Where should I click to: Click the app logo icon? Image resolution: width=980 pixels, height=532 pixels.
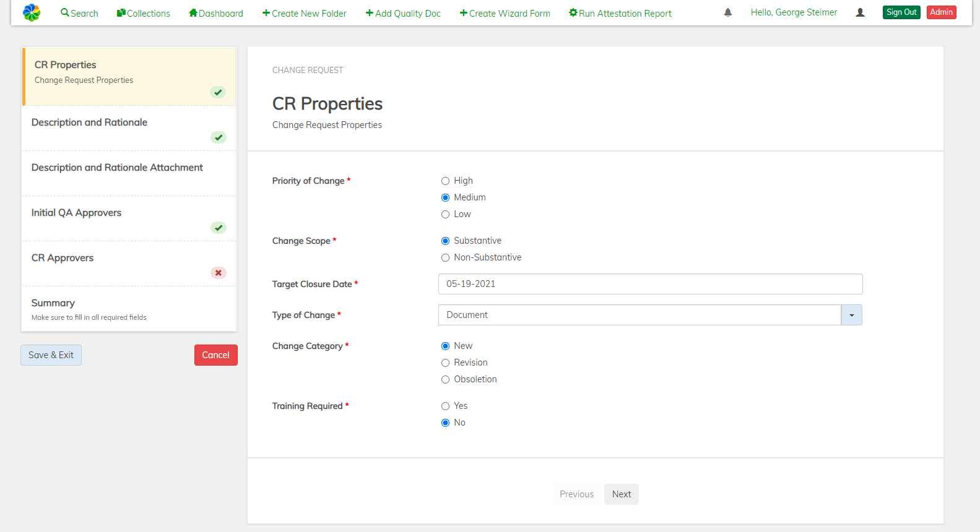pos(32,12)
